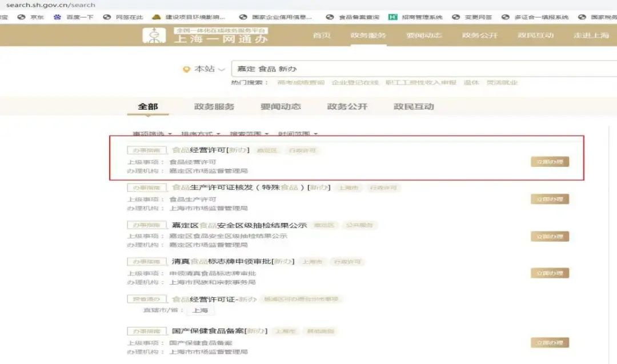Open the 时间范围 time range dropdown
The image size is (617, 364).
(x=298, y=134)
